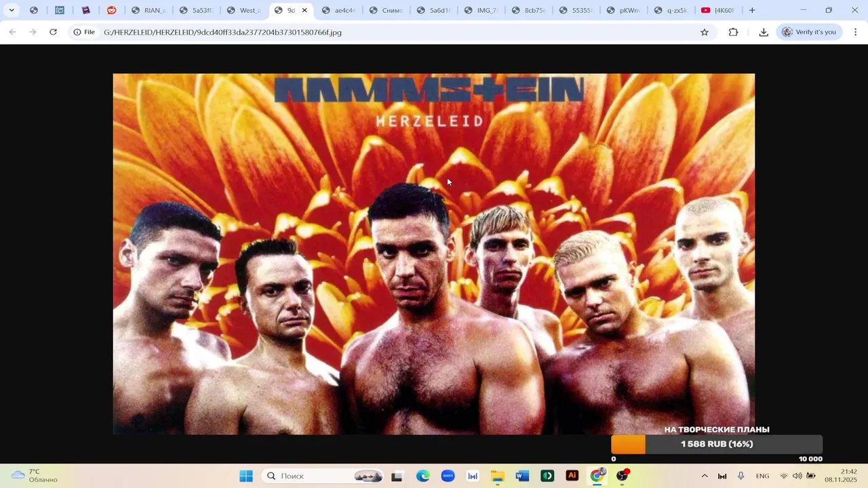Go forward in browser history
The height and width of the screenshot is (488, 868).
[x=33, y=32]
